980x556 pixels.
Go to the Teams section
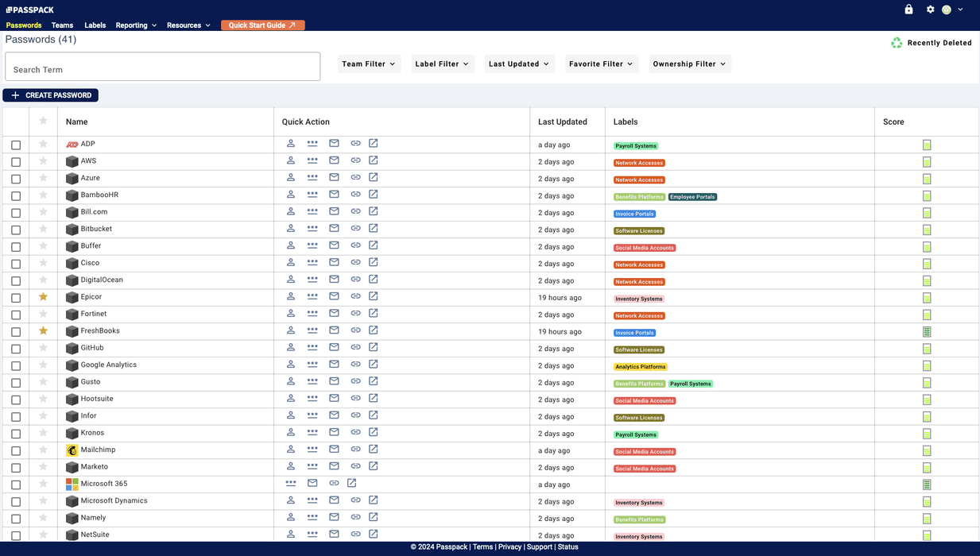point(62,25)
